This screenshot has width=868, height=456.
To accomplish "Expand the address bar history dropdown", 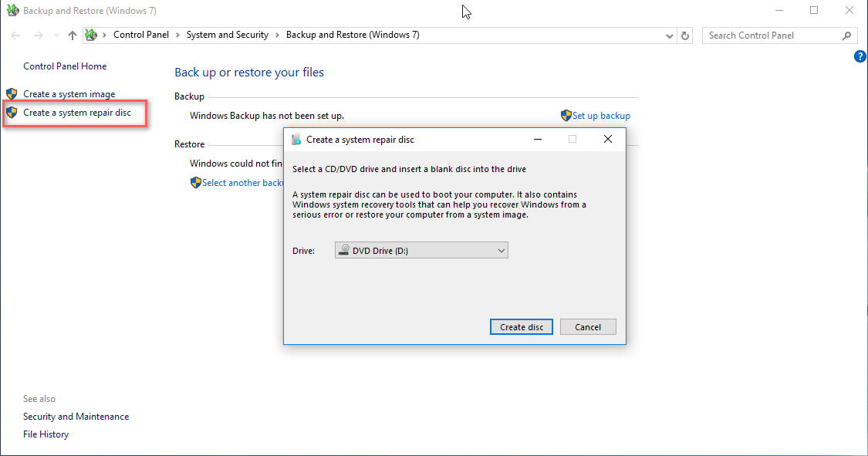I will pos(669,35).
